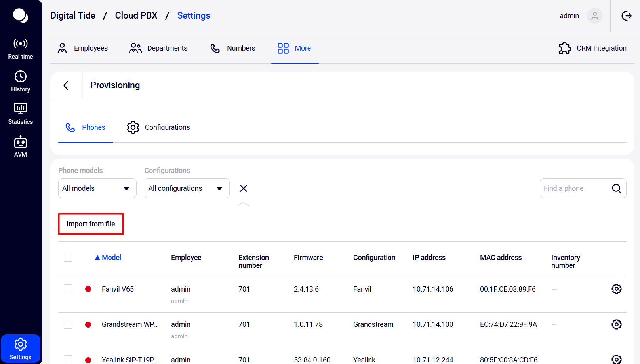Click the admin user avatar icon

(594, 16)
